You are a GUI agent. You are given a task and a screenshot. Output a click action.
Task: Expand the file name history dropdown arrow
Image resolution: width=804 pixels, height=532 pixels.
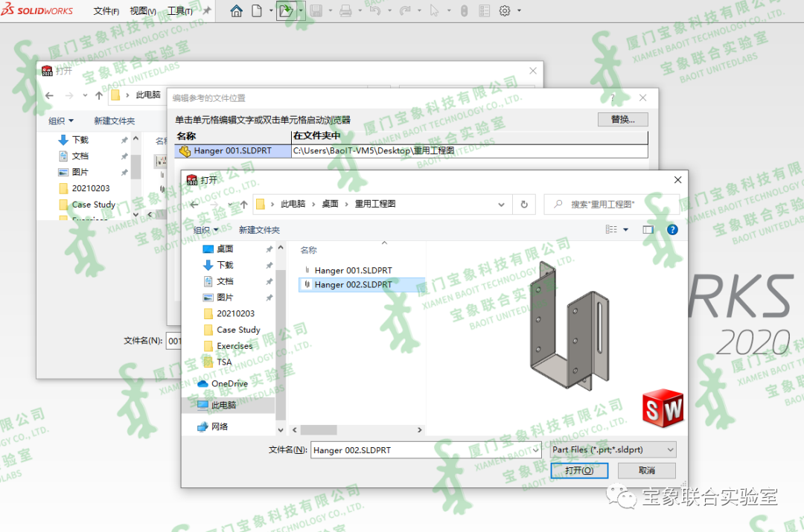pyautogui.click(x=536, y=450)
